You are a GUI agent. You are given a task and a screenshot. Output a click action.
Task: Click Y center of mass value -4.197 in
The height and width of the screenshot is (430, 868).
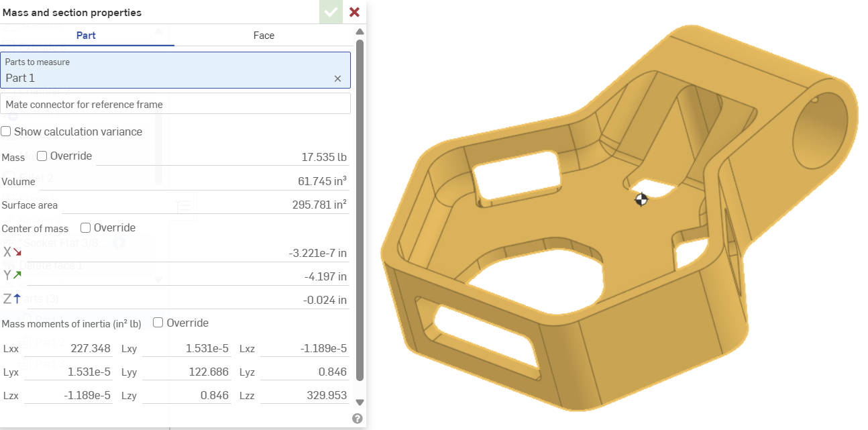pyautogui.click(x=325, y=276)
